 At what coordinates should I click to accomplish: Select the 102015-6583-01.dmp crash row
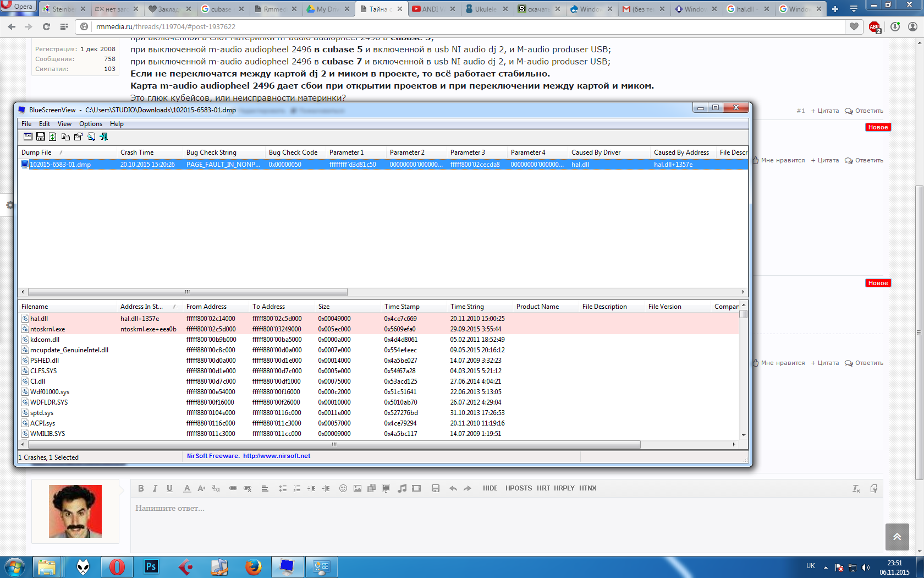[383, 165]
